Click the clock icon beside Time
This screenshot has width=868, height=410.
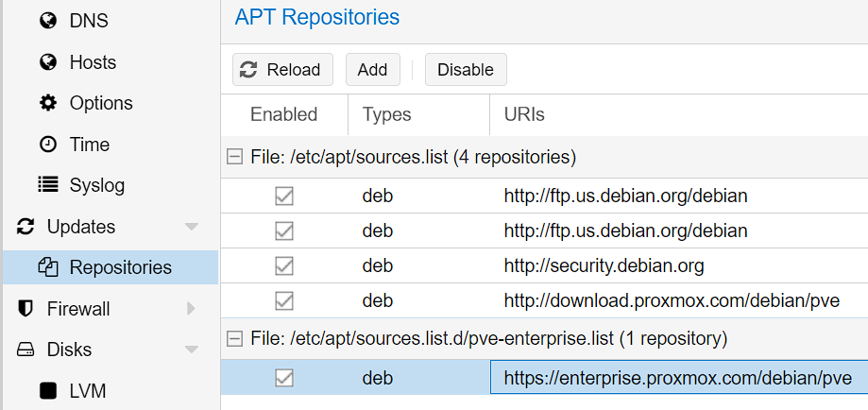tap(48, 145)
